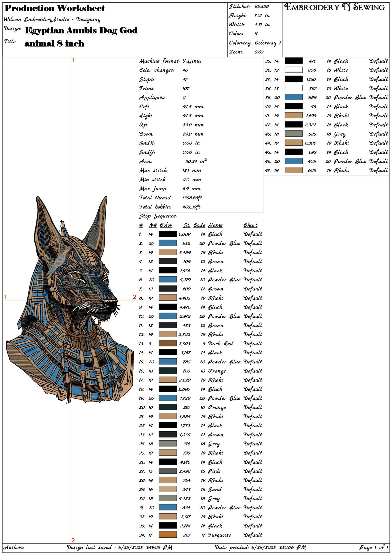Click the EndX value "0.00 in"
This screenshot has width=392, height=555.
click(x=191, y=143)
